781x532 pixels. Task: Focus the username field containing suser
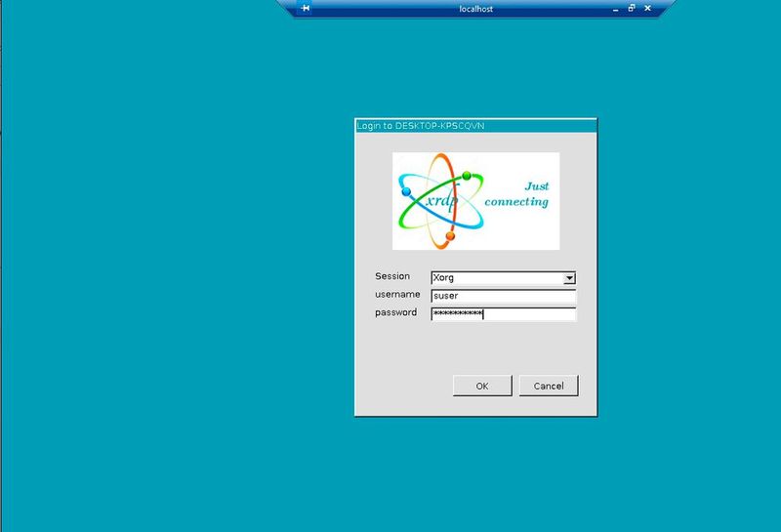click(x=503, y=296)
